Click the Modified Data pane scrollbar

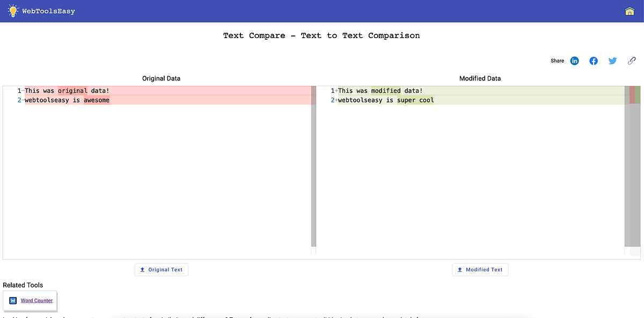(x=627, y=161)
